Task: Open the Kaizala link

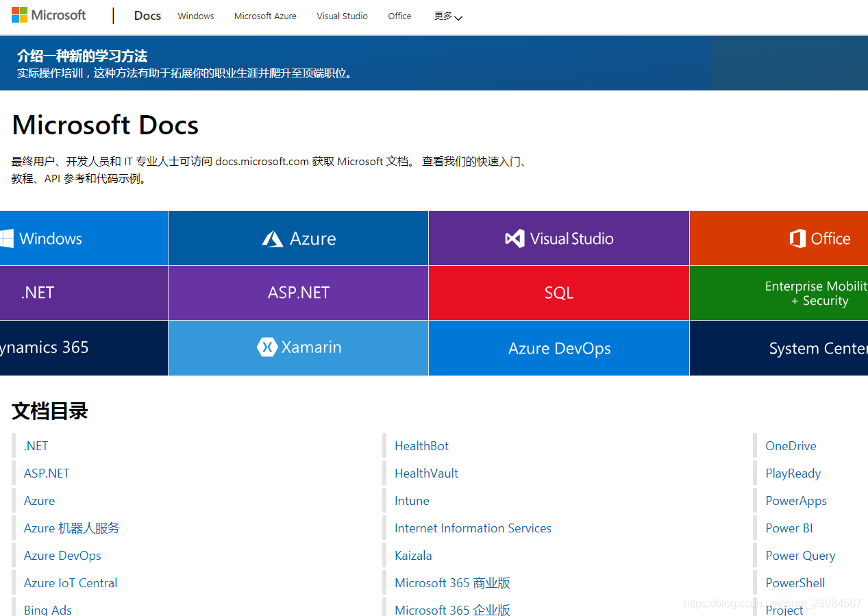Action: (x=413, y=556)
